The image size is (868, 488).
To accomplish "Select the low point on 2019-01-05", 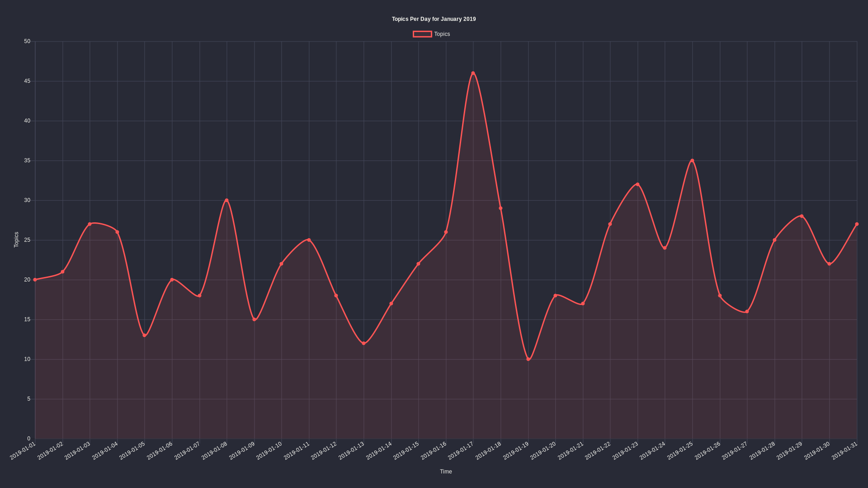I will click(145, 335).
